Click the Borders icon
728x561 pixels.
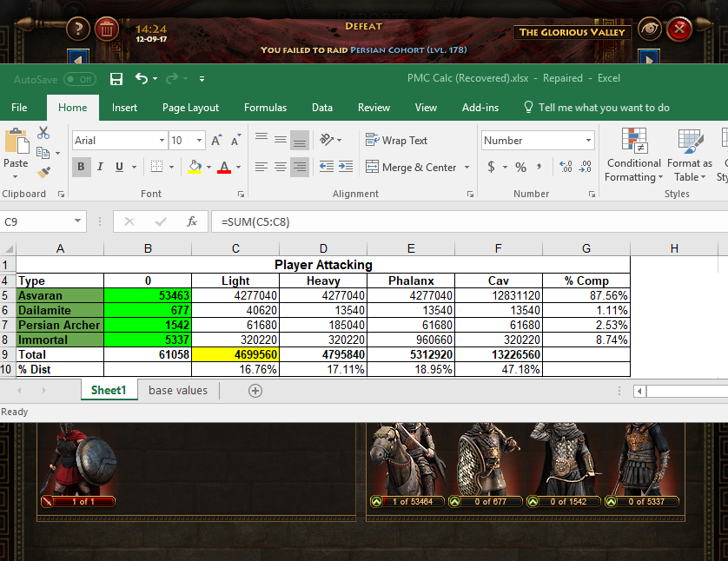[x=157, y=167]
